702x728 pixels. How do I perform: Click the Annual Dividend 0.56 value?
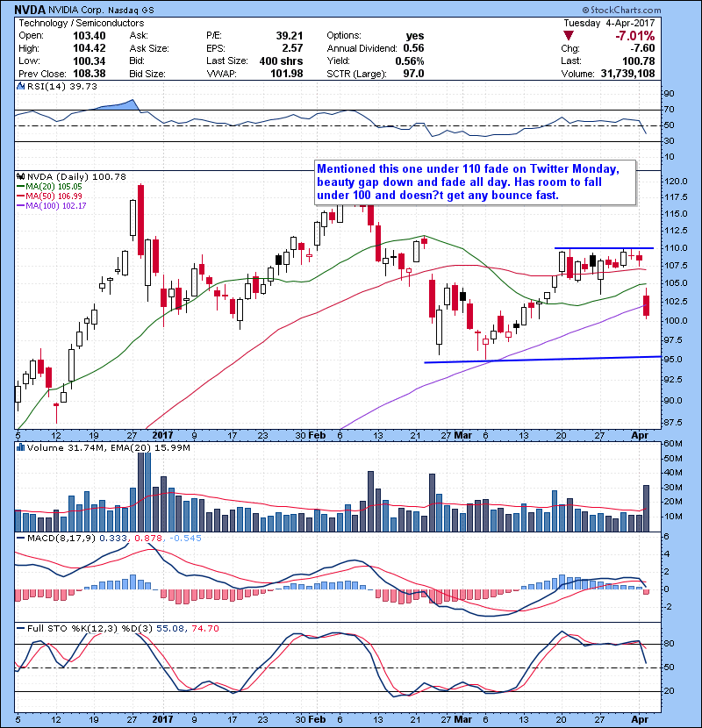(x=413, y=48)
